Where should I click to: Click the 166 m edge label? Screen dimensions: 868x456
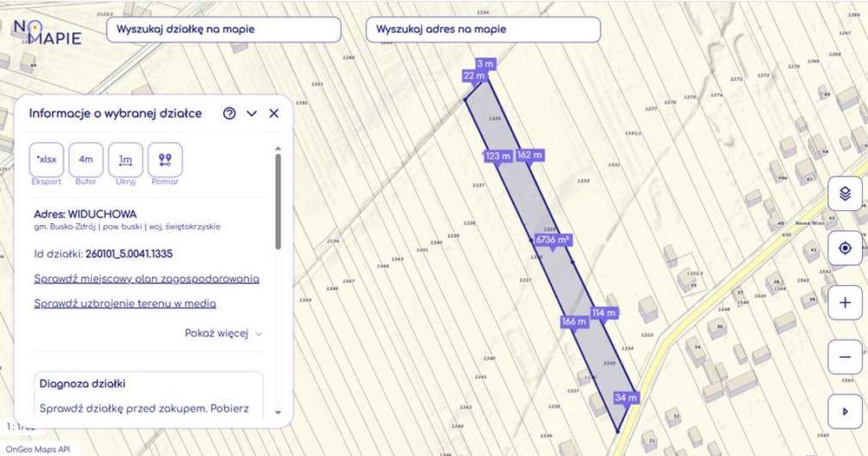[574, 321]
